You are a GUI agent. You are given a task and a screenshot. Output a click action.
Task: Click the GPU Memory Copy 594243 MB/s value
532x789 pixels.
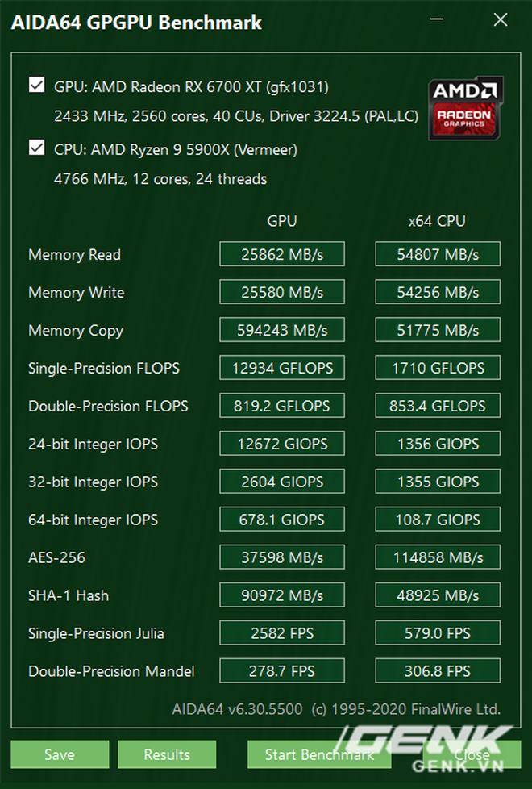[x=282, y=330]
